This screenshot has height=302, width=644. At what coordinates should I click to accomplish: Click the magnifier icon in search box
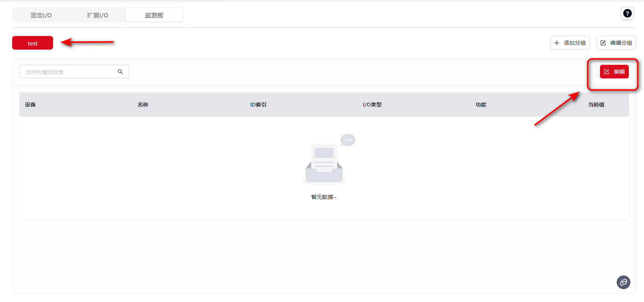120,72
